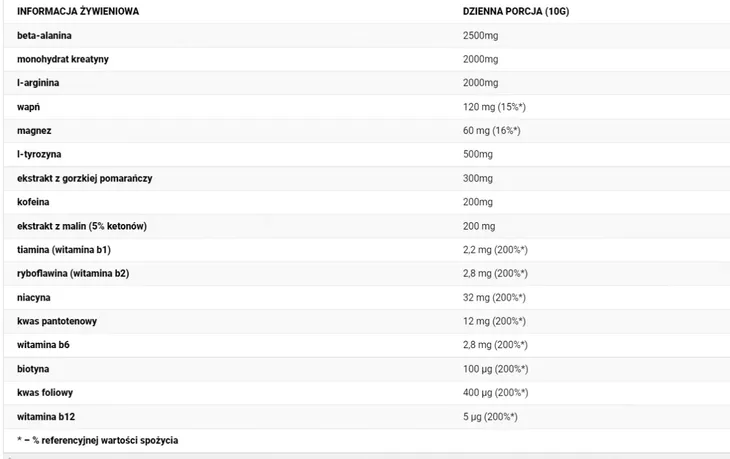
Task: Select the monohydrat kreatyny label
Action: tap(63, 59)
